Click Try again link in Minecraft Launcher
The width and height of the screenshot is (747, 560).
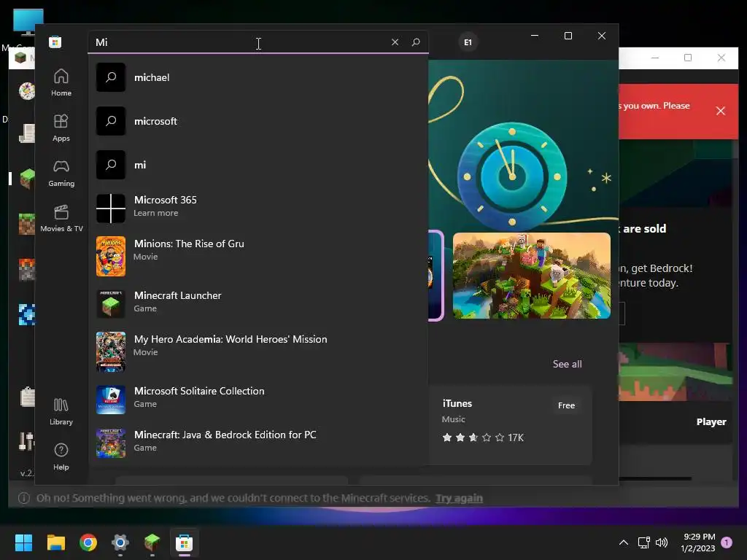pos(459,498)
